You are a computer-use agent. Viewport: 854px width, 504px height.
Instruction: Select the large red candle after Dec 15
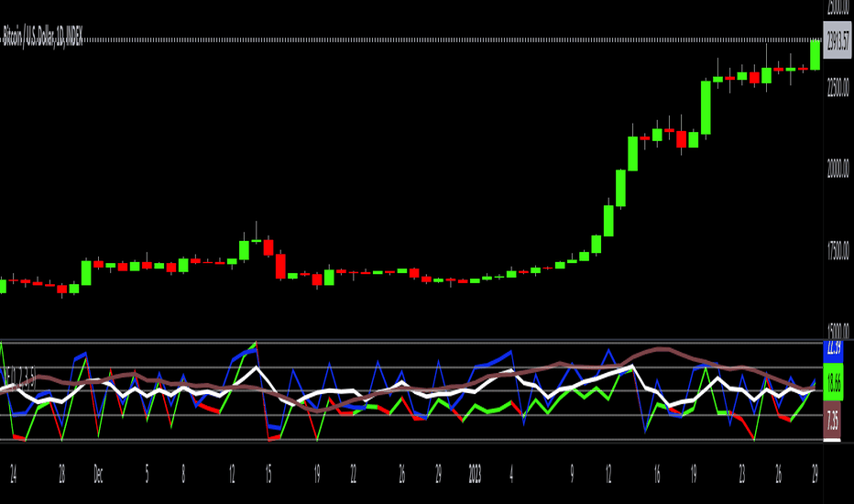(x=280, y=266)
